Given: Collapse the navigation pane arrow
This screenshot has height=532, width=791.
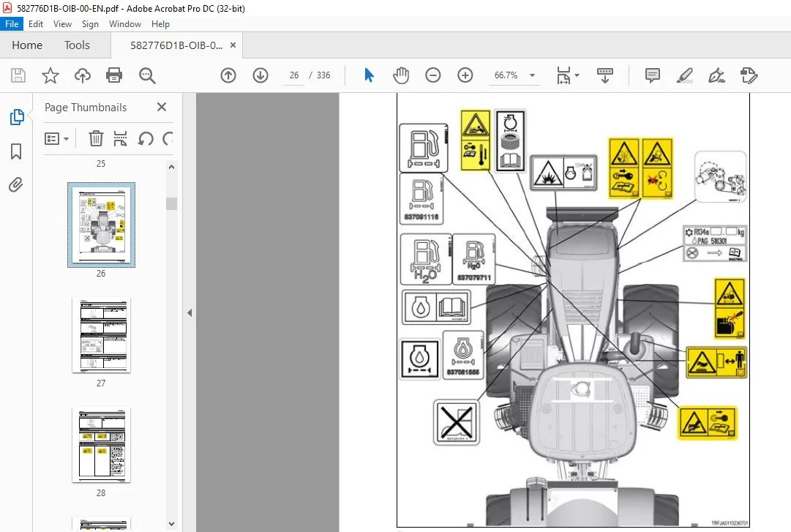Looking at the screenshot, I should pos(190,312).
